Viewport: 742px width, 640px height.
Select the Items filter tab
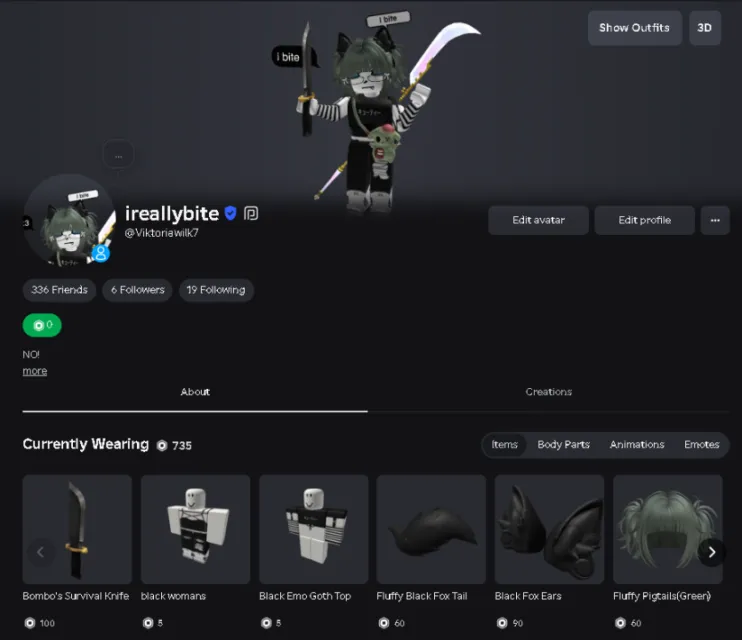point(504,444)
